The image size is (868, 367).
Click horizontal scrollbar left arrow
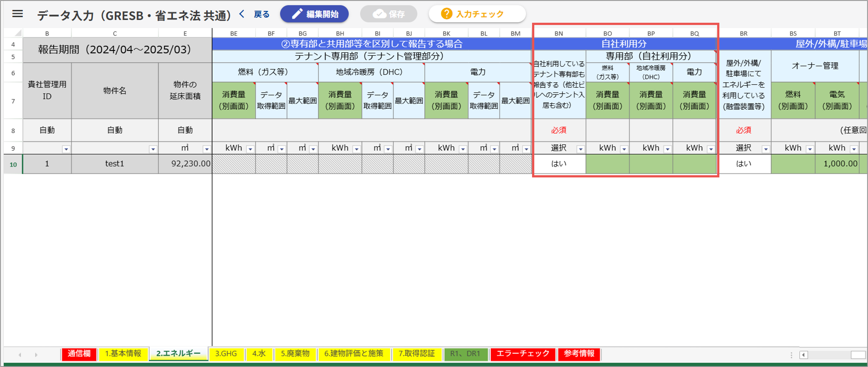point(804,355)
